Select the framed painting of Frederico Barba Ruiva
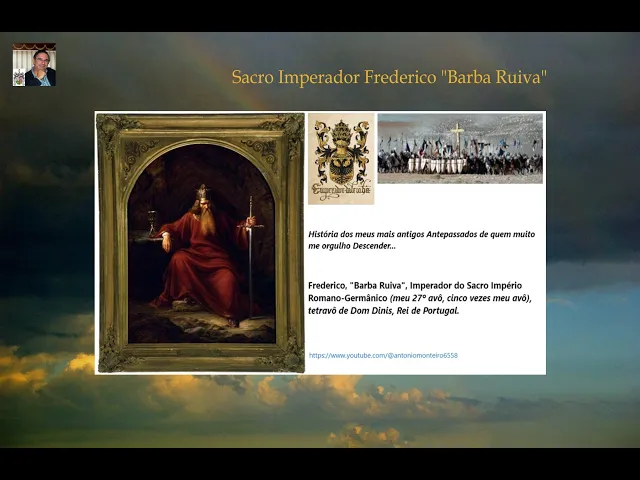 [x=200, y=242]
